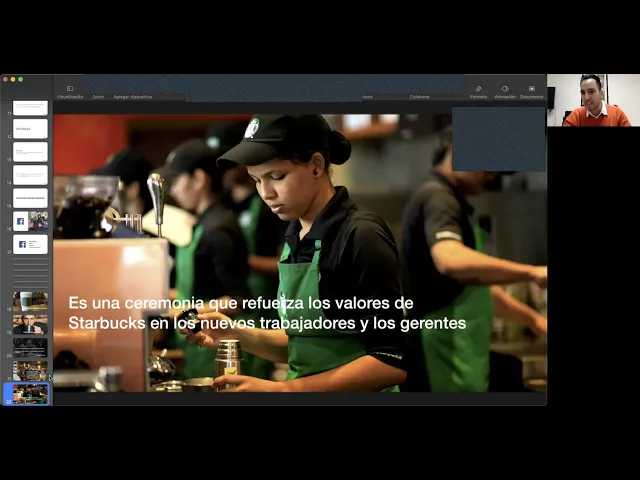Select slide 21 thumbnail in navigator
The image size is (640, 480).
(30, 371)
